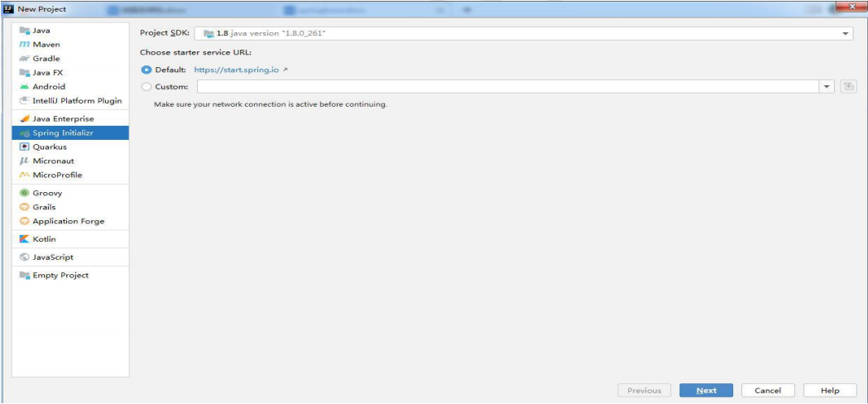Close the New Project dialog window
This screenshot has height=404, width=868.
pyautogui.click(x=851, y=7)
